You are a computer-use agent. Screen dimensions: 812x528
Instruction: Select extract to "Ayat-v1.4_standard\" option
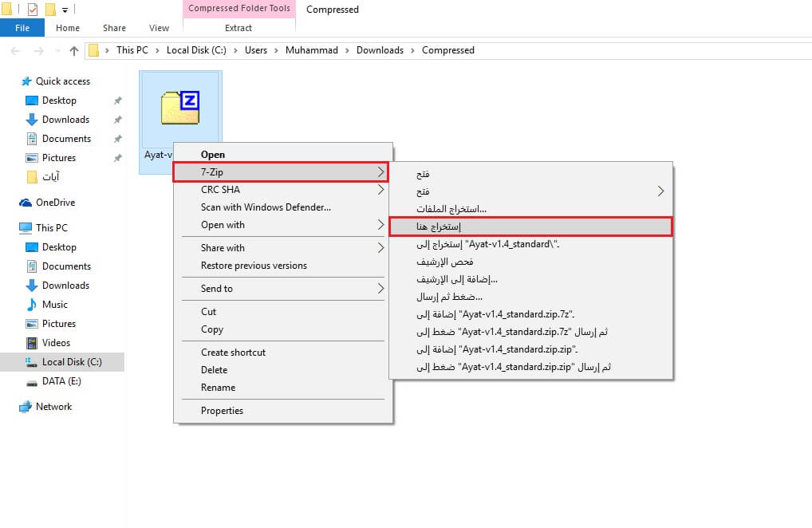(530, 244)
